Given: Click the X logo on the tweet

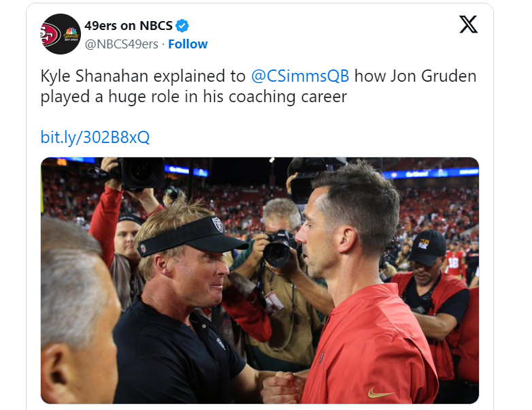Looking at the screenshot, I should click(468, 24).
